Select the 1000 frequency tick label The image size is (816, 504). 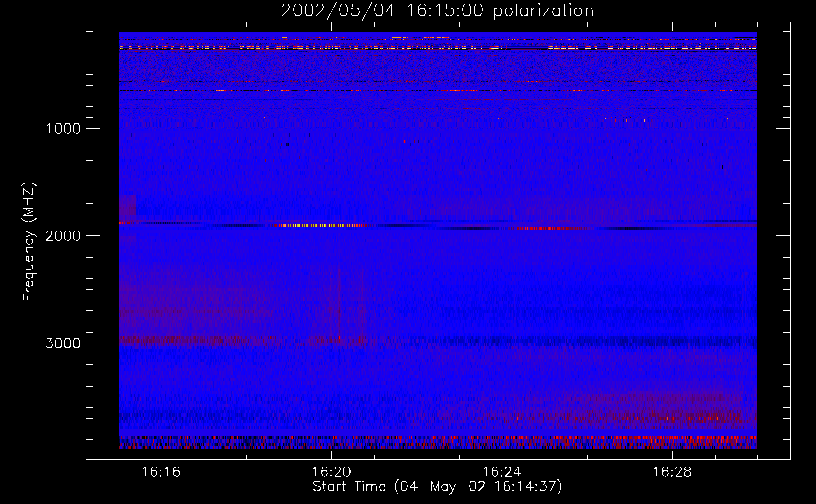click(63, 129)
